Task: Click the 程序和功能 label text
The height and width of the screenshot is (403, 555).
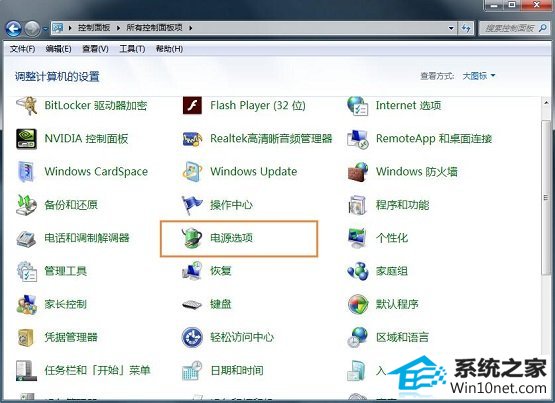Action: (402, 205)
